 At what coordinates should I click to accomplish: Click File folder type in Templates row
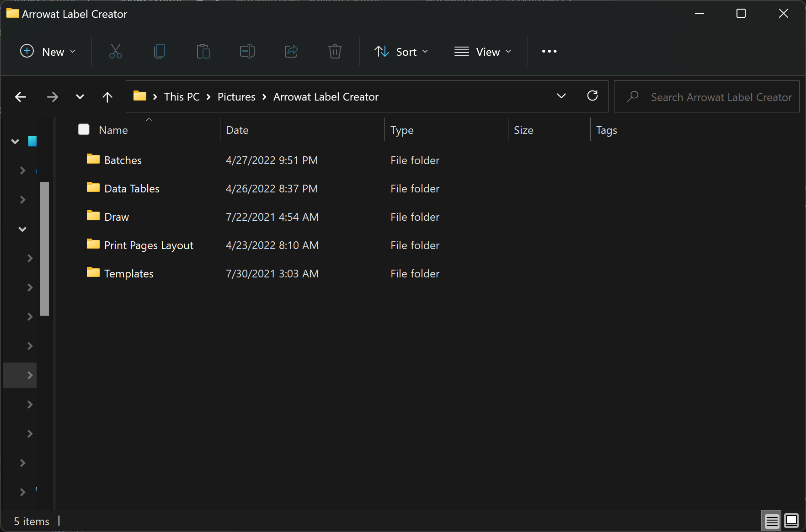(x=415, y=274)
